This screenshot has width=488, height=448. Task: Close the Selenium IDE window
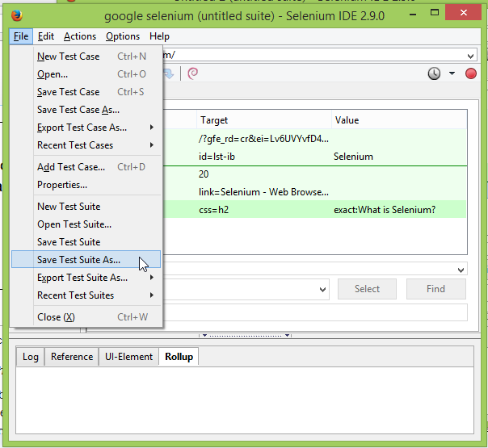click(464, 12)
